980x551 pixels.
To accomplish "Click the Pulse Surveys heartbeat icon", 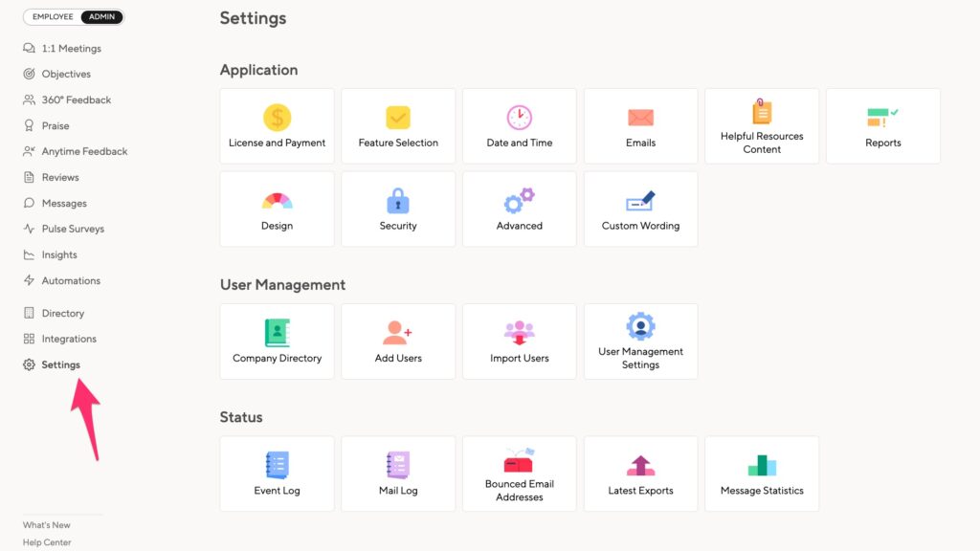I will coord(29,229).
